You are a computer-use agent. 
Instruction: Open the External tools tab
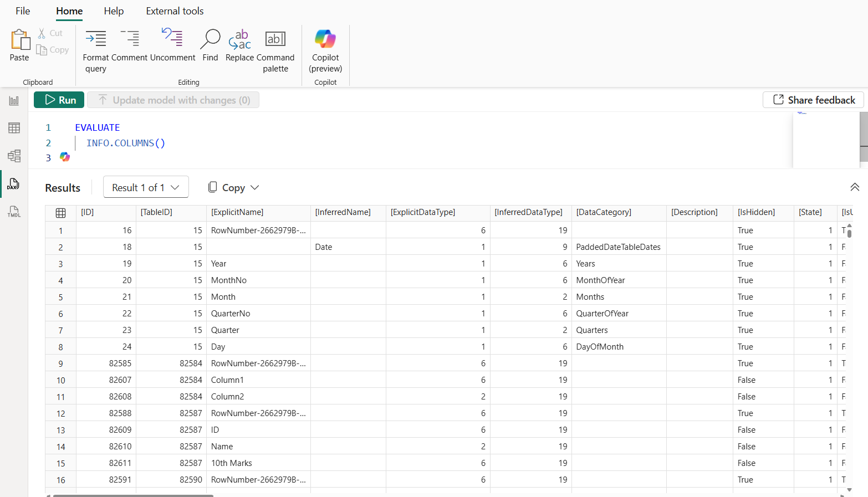click(175, 11)
